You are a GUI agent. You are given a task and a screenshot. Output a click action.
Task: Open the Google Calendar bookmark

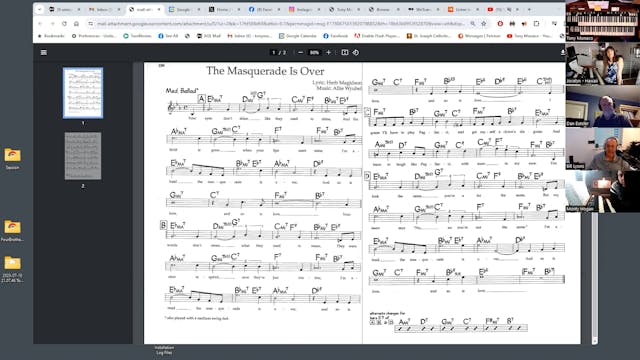(x=298, y=36)
